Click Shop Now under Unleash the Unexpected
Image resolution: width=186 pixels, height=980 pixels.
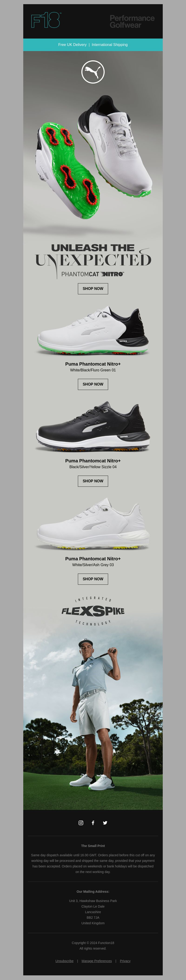(x=93, y=289)
